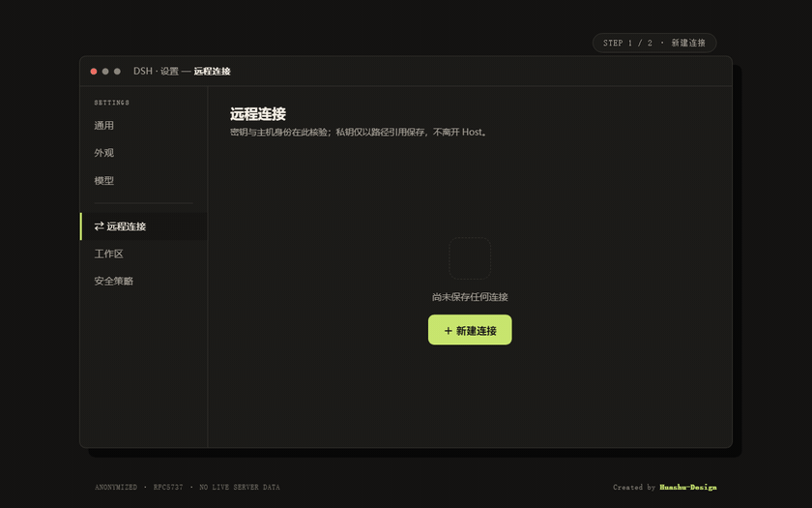Click the third maximize window dot
The height and width of the screenshot is (508, 812).
click(x=118, y=71)
